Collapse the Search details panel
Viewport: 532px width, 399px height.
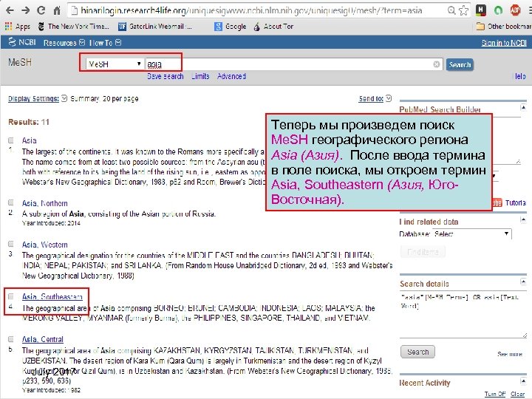tap(523, 282)
